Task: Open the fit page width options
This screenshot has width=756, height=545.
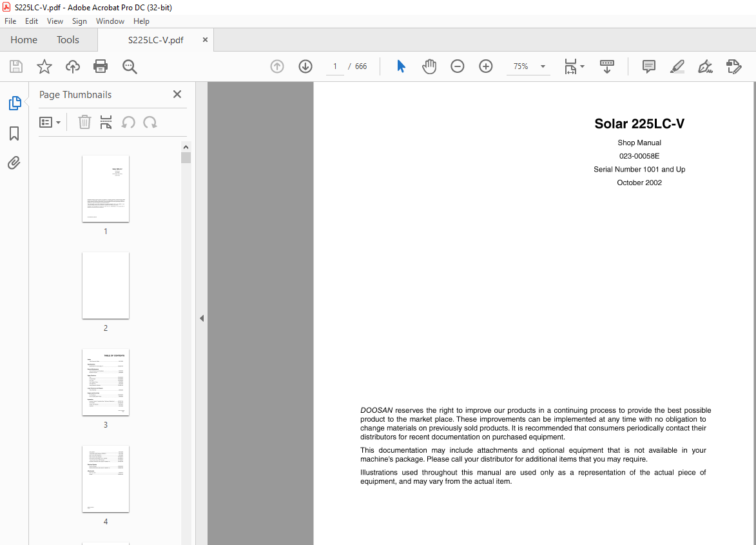Action: click(x=571, y=66)
